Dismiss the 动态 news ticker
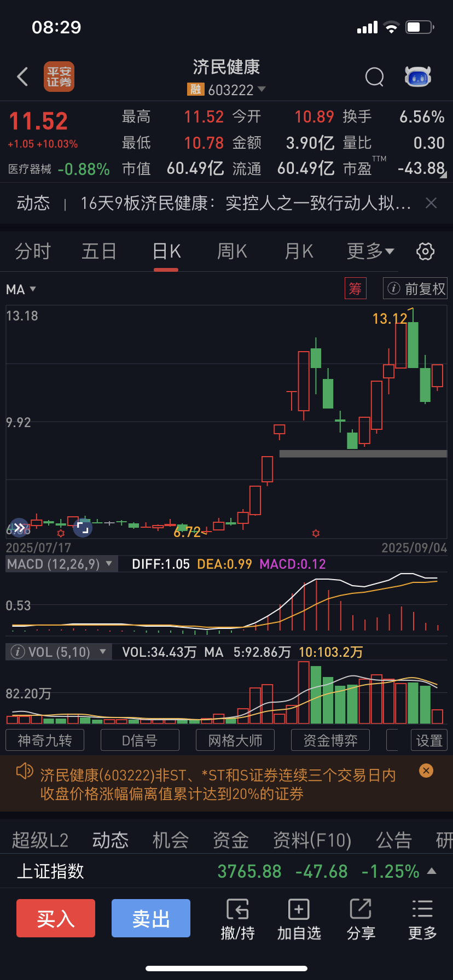453x980 pixels. [431, 203]
